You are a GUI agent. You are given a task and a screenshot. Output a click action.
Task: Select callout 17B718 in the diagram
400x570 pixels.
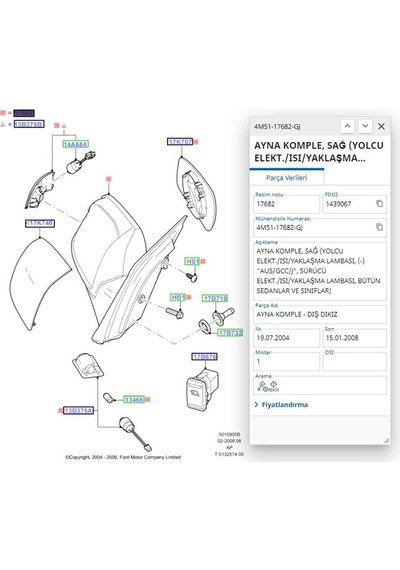[x=215, y=298]
